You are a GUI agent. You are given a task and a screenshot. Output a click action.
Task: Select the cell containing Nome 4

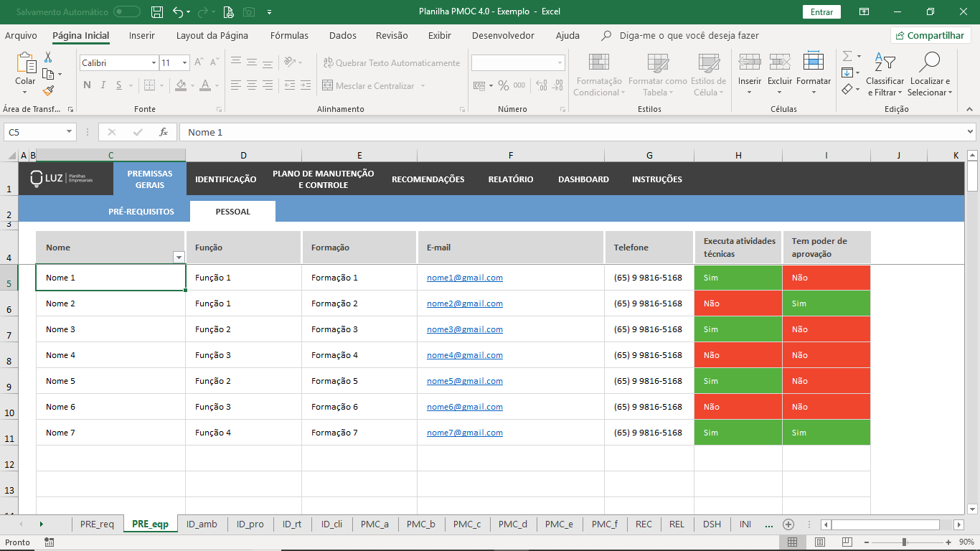110,355
